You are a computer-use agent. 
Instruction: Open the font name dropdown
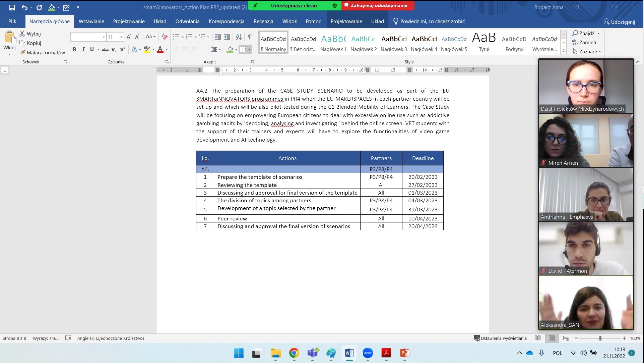tap(104, 37)
